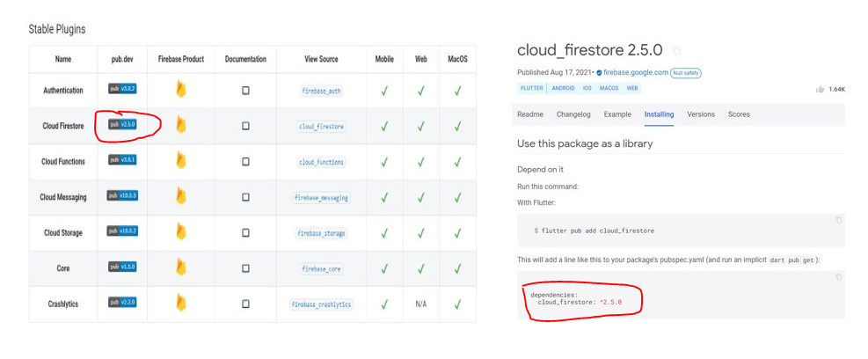Viewport: 868px width, 359px height.
Task: Copy the dependencies code block
Action: coord(838,277)
